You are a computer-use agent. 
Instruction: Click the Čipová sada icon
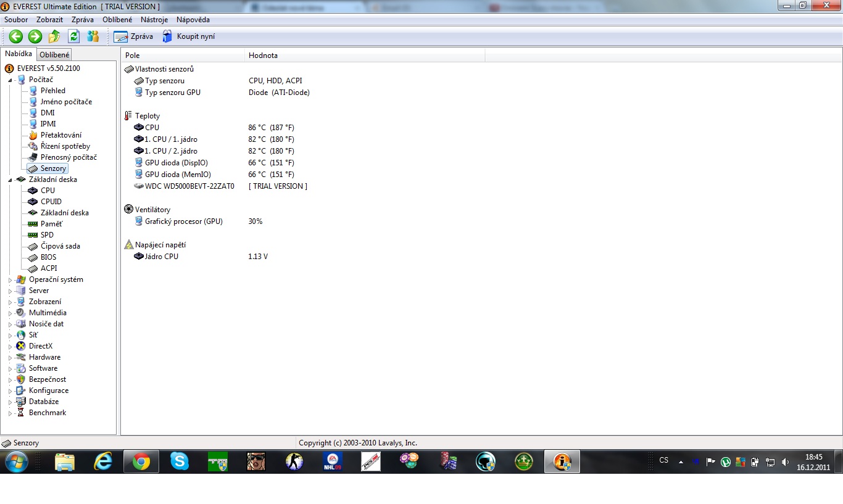(x=33, y=246)
